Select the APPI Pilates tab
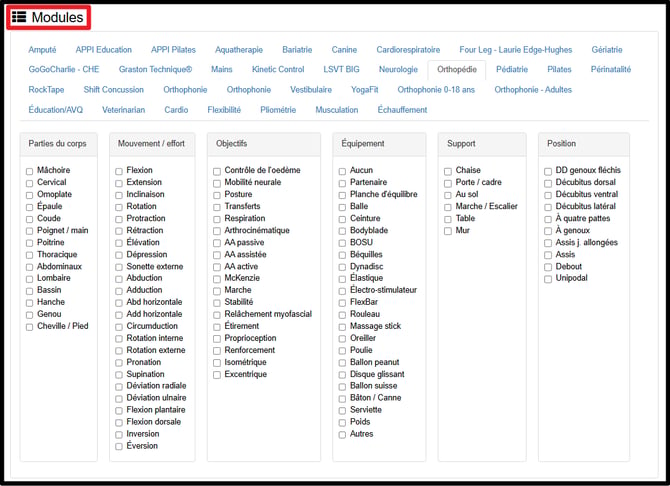The image size is (670, 486). point(173,50)
